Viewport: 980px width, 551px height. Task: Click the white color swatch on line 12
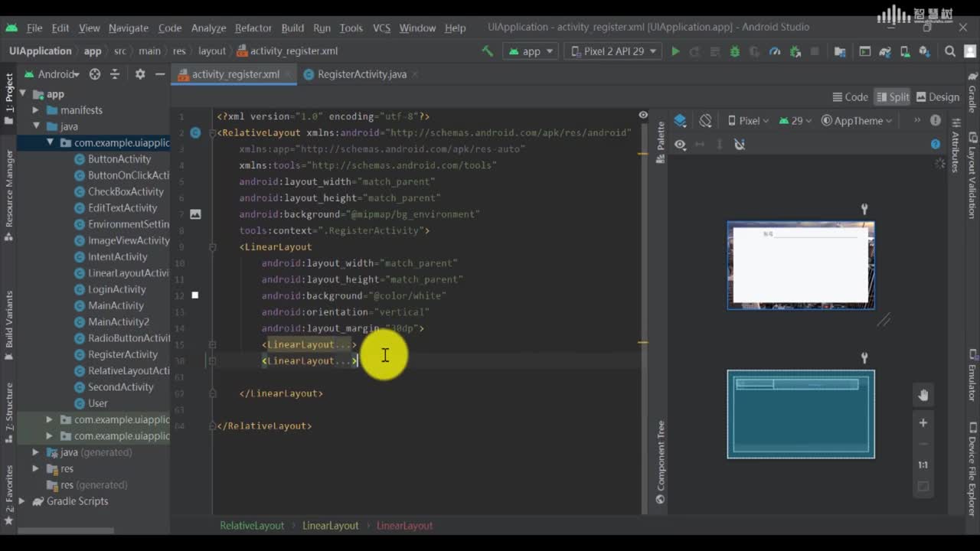tap(195, 295)
